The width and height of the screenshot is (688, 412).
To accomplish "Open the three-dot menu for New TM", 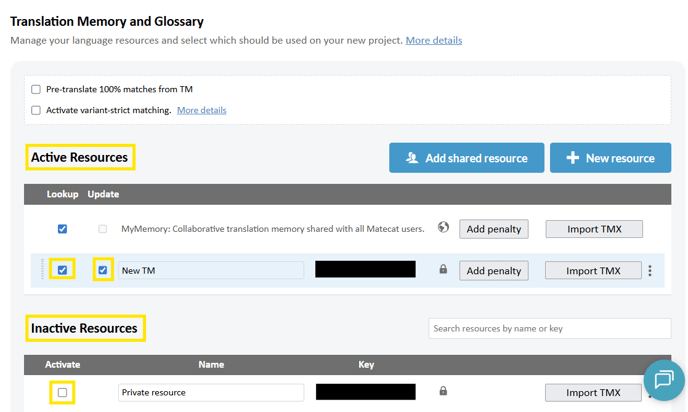I will (x=650, y=271).
